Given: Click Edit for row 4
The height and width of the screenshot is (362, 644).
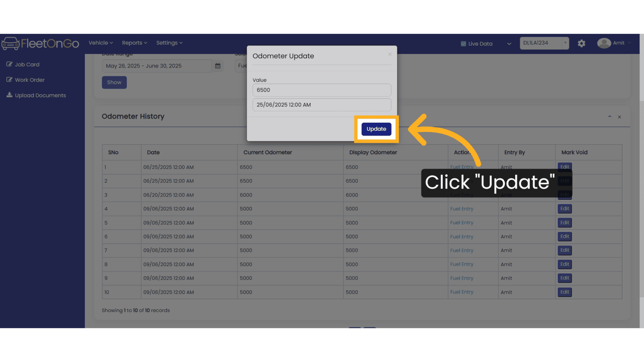Looking at the screenshot, I should (x=565, y=209).
